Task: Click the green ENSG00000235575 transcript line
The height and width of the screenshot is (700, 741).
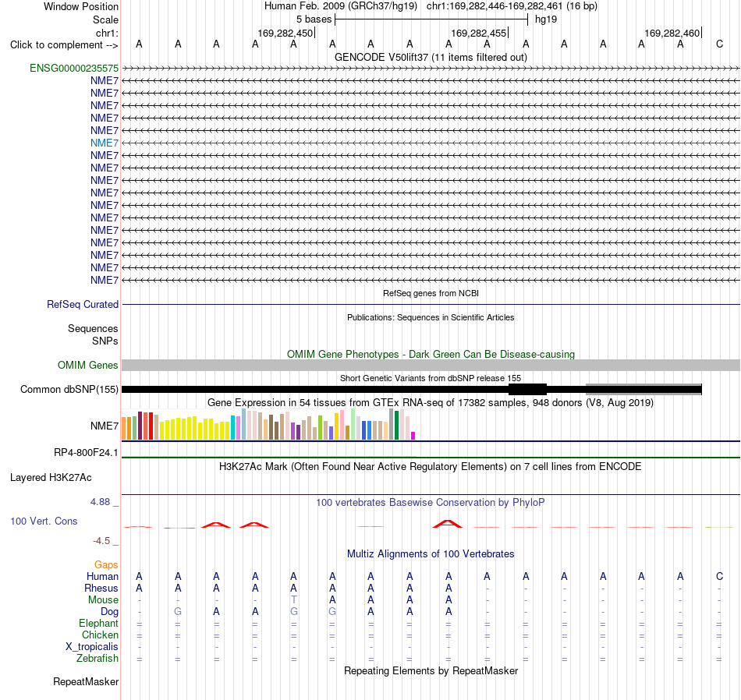Action: pos(431,69)
